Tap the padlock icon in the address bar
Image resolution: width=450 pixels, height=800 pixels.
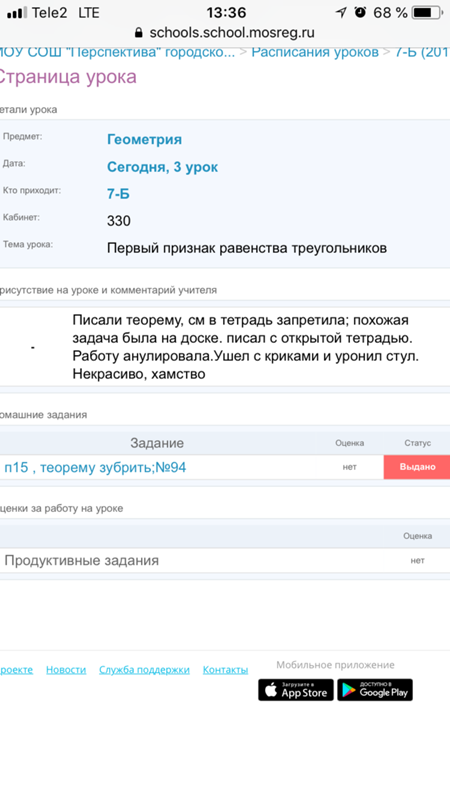[x=139, y=33]
